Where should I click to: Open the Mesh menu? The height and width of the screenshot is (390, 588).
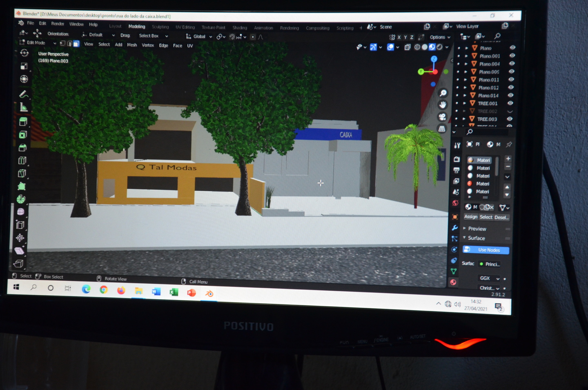tap(132, 45)
